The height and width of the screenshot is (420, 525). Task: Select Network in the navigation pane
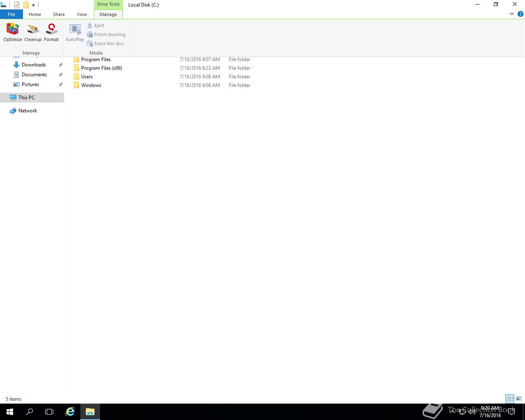coord(27,111)
